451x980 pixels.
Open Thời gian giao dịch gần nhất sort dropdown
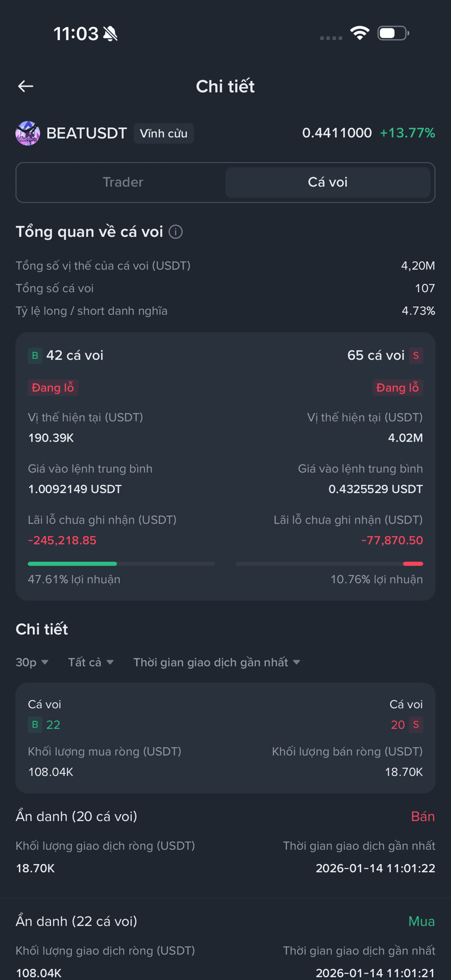click(217, 663)
